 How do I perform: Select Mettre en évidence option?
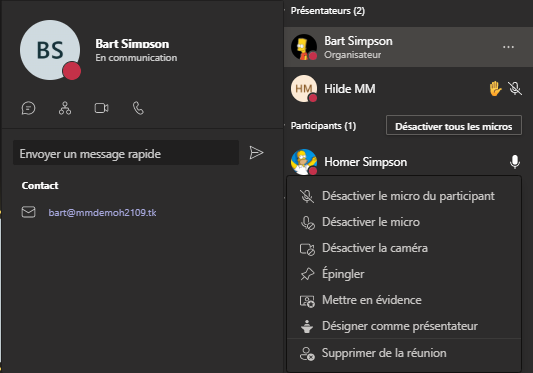pyautogui.click(x=404, y=300)
